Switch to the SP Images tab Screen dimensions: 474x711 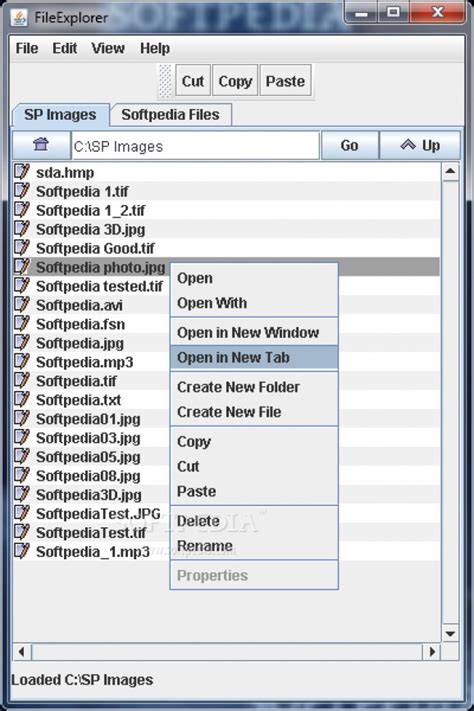click(x=60, y=115)
